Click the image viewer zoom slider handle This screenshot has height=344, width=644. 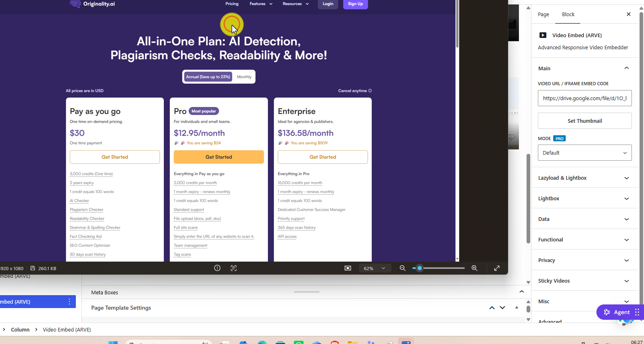click(x=420, y=268)
